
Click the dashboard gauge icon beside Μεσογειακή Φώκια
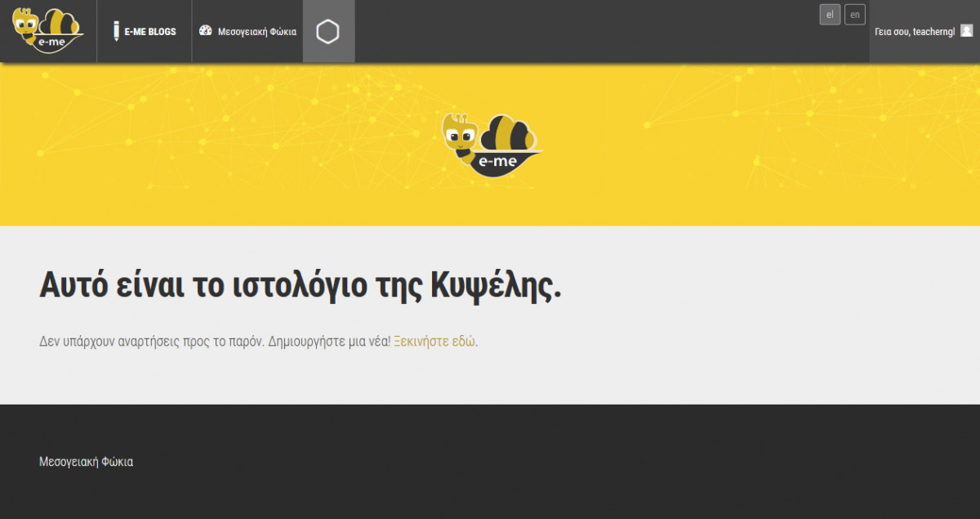pyautogui.click(x=206, y=31)
